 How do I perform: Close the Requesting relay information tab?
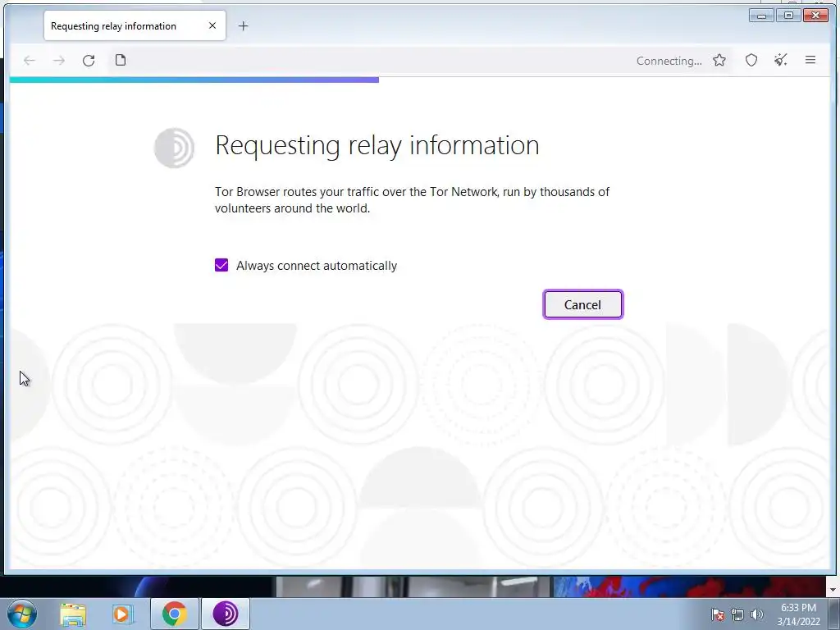(x=212, y=25)
